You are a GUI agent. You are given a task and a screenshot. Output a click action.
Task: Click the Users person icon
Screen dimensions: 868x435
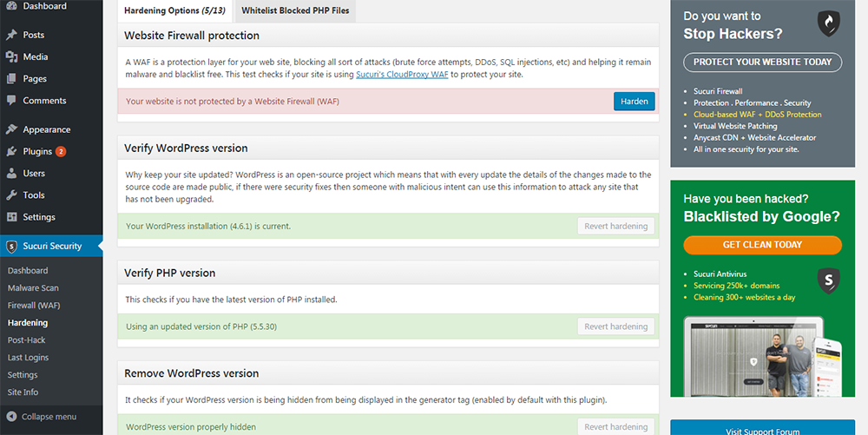point(11,174)
